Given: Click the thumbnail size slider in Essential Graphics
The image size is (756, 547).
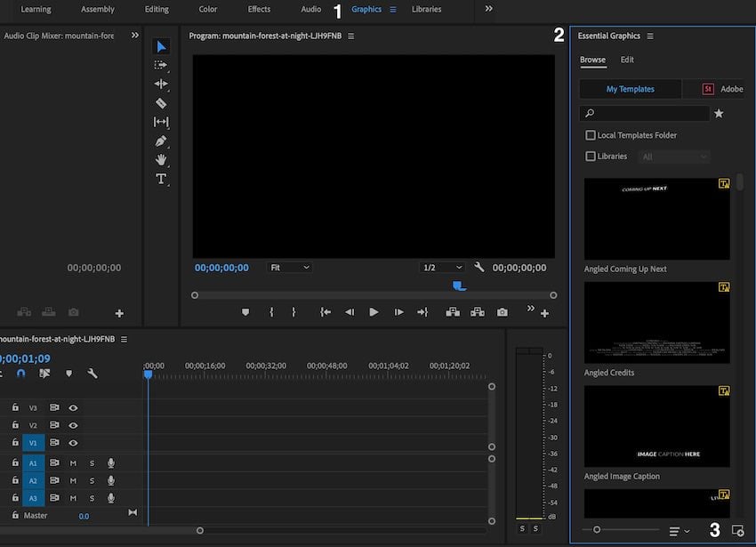Looking at the screenshot, I should point(597,530).
